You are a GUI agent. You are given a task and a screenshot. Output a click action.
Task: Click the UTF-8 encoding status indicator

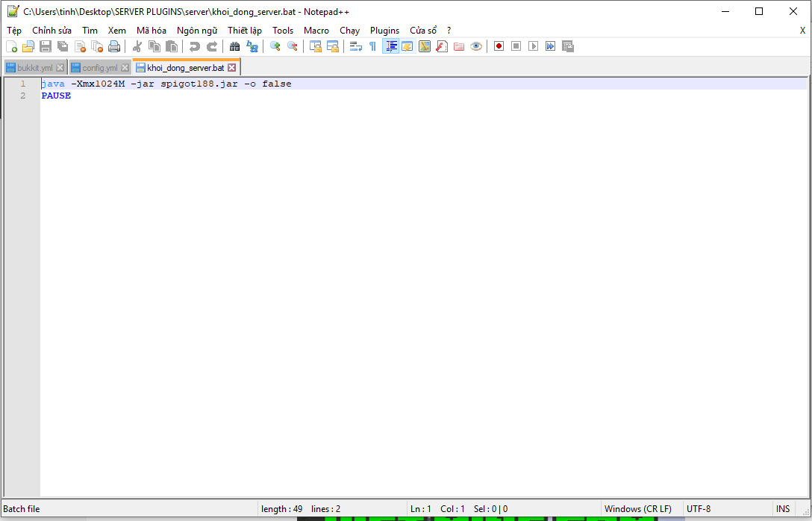click(699, 508)
